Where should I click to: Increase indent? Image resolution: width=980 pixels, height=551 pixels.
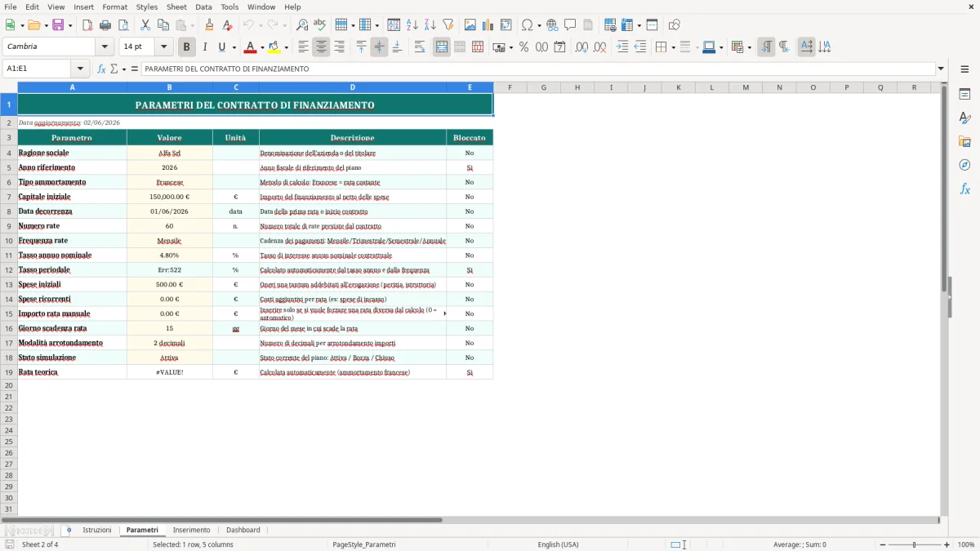point(622,47)
